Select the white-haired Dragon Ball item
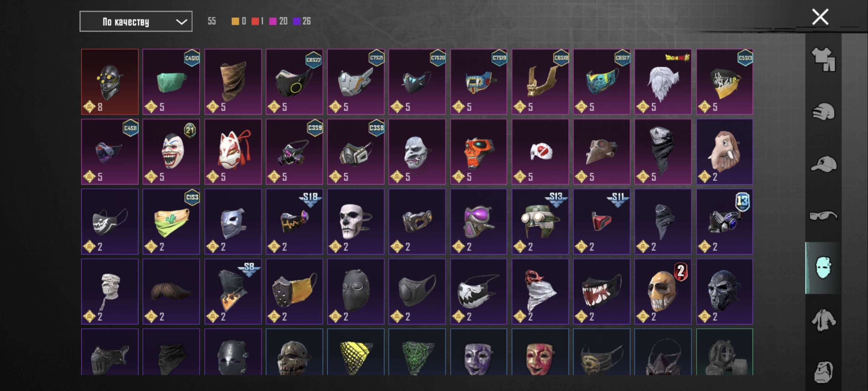The image size is (868, 391). [663, 82]
